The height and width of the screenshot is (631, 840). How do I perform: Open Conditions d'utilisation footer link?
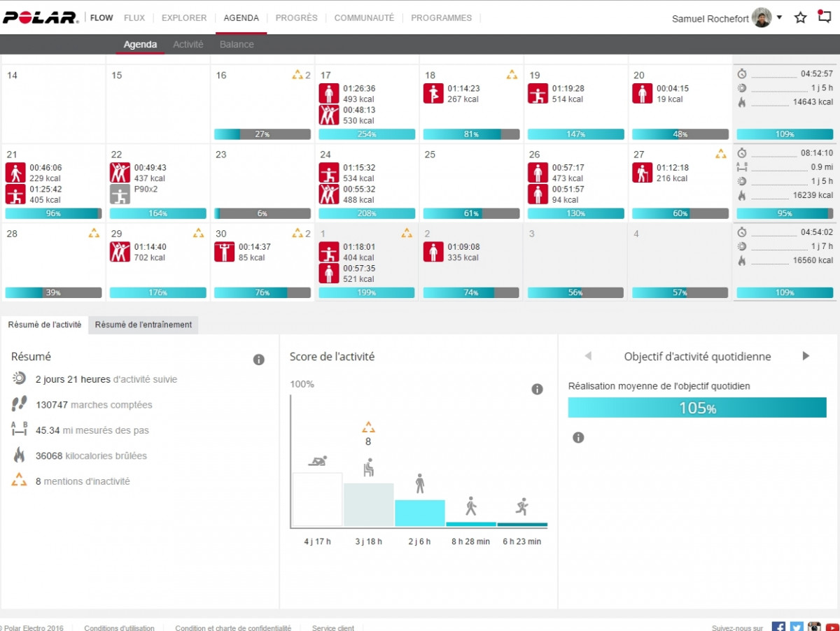click(x=119, y=628)
